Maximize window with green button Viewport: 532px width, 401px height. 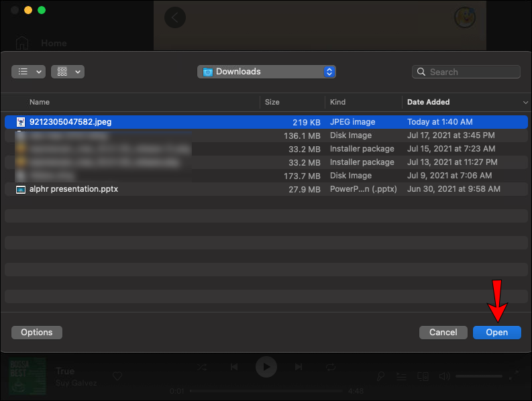[42, 10]
